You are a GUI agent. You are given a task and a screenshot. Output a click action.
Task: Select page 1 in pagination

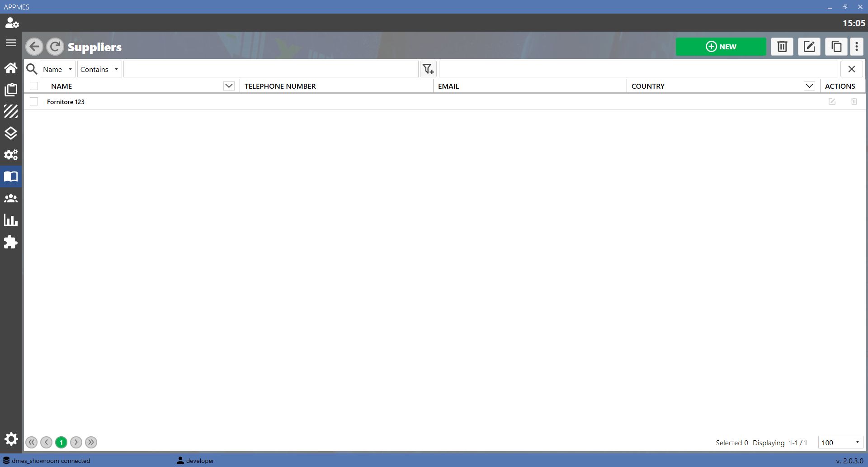(x=61, y=443)
